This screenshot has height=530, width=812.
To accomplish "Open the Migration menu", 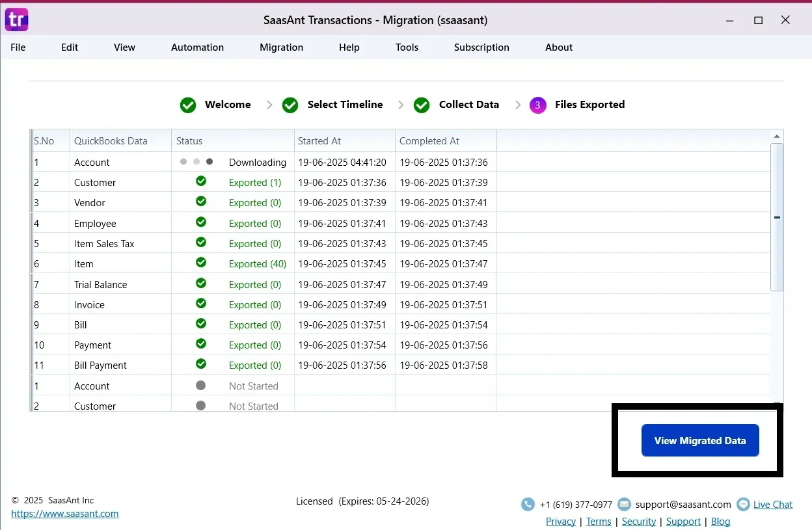I will 281,47.
